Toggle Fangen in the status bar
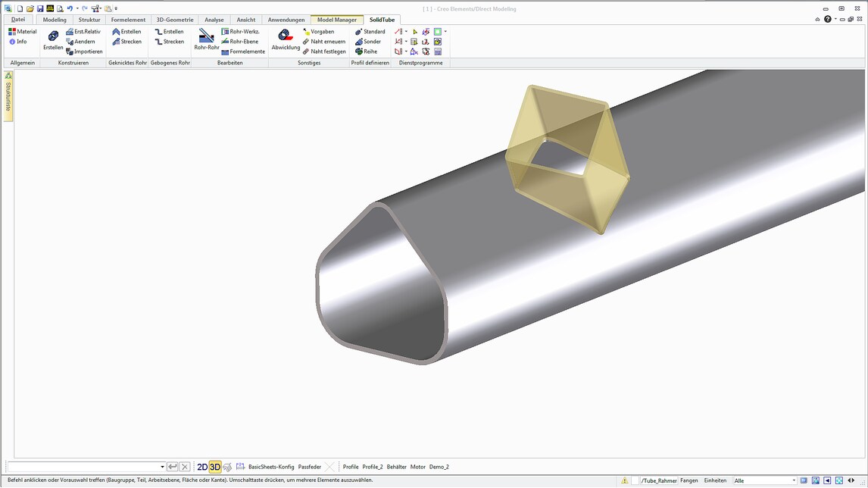 689,480
